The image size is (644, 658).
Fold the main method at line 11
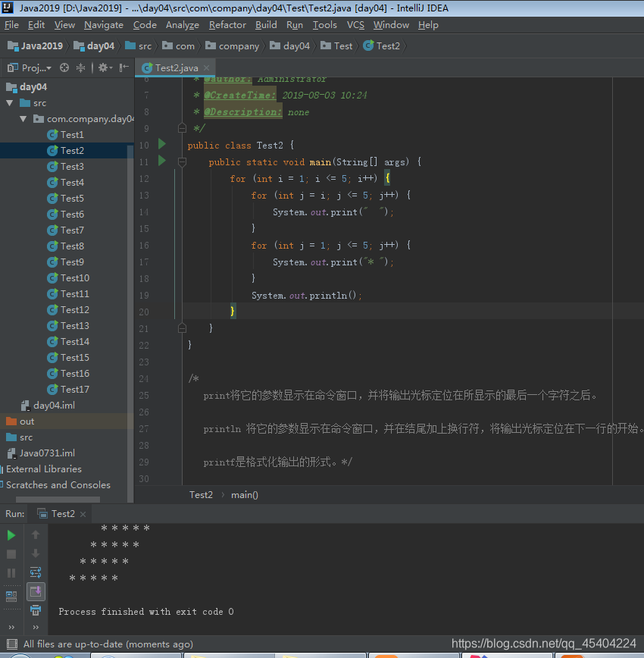[x=182, y=162]
